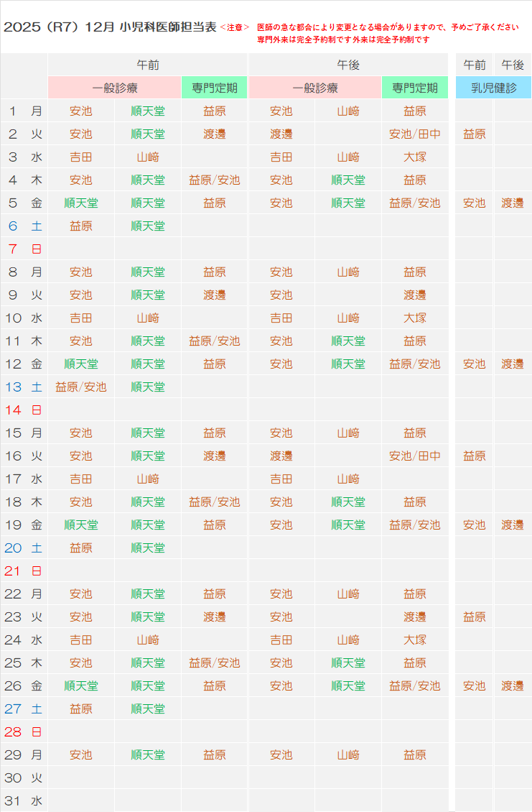Click the date cell 31 水
Image resolution: width=532 pixels, height=812 pixels.
24,801
